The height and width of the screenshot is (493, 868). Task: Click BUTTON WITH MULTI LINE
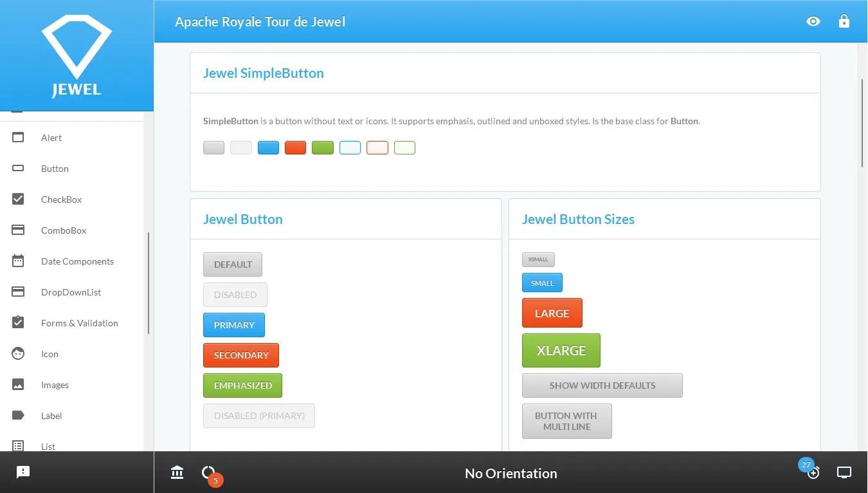click(567, 421)
